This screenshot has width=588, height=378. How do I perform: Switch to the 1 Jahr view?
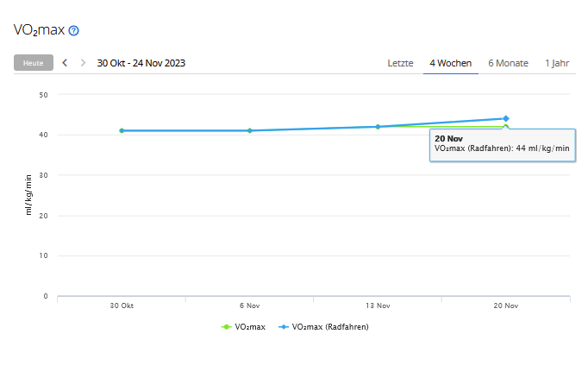click(x=556, y=63)
